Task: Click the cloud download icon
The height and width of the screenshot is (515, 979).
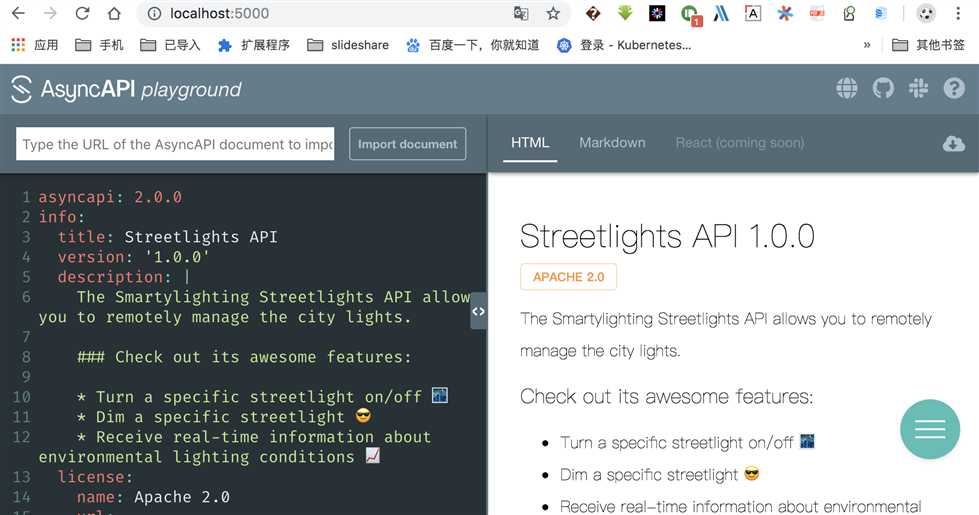Action: pos(953,144)
